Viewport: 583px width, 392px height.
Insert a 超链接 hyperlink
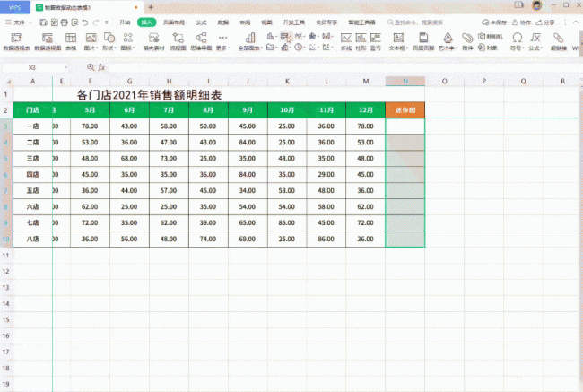coord(559,41)
